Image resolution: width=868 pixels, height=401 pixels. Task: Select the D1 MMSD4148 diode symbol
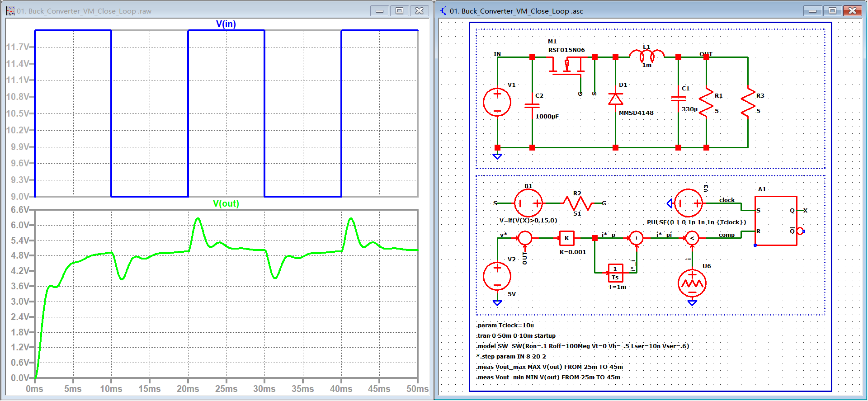(x=615, y=99)
